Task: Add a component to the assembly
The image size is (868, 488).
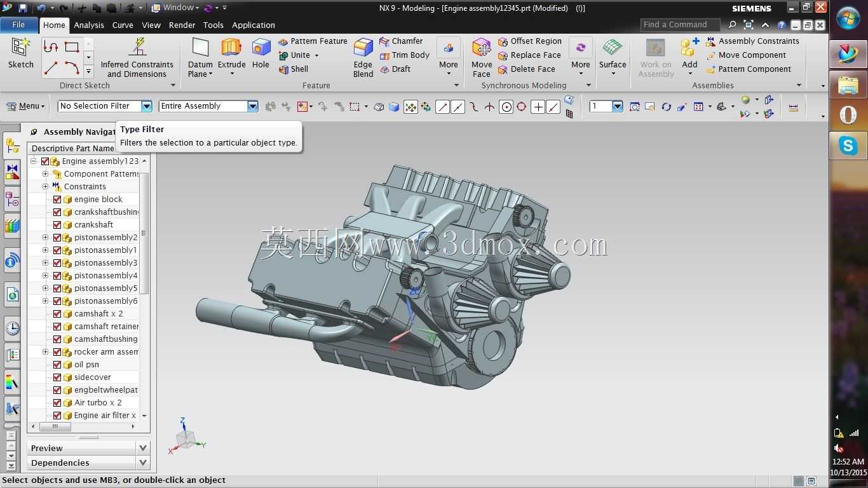Action: click(x=689, y=57)
